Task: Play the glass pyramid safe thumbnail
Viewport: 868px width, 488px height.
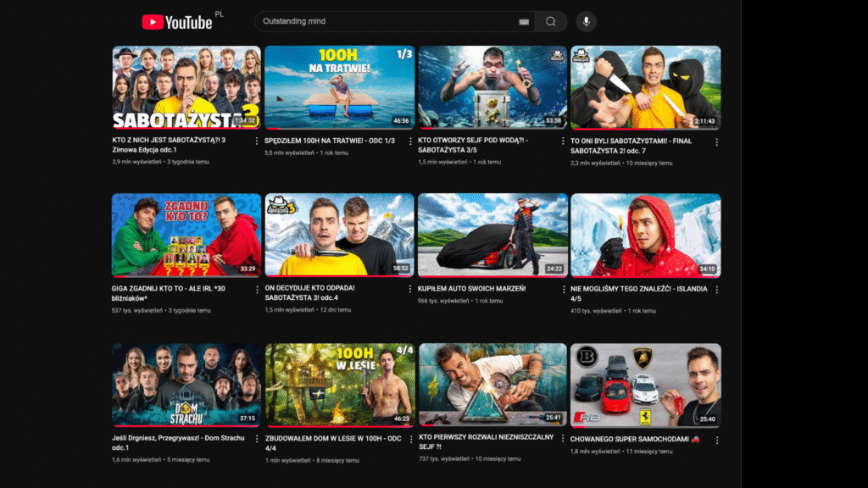Action: (x=492, y=385)
